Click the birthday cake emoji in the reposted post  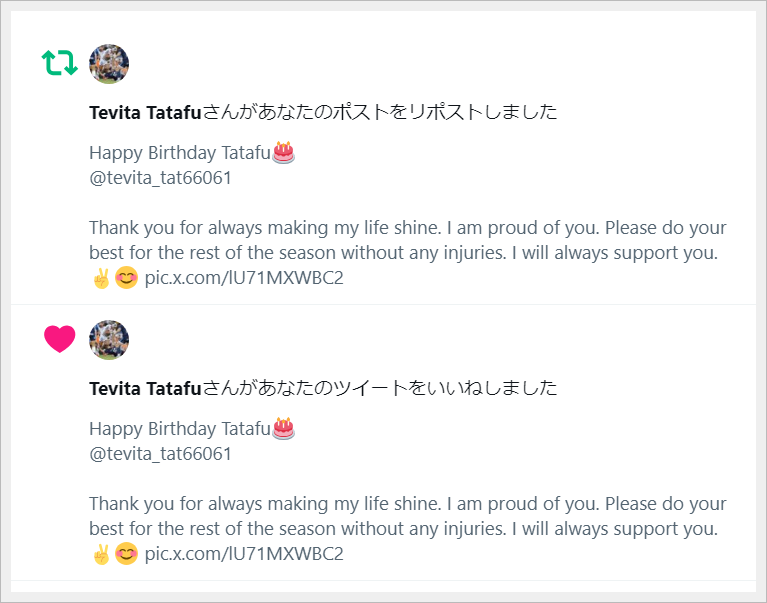point(284,152)
